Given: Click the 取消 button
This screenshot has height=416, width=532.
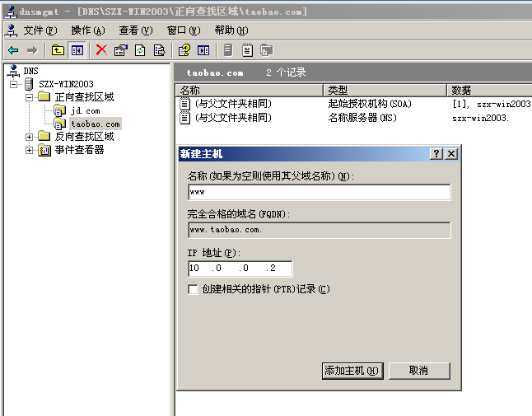Looking at the screenshot, I should click(419, 371).
